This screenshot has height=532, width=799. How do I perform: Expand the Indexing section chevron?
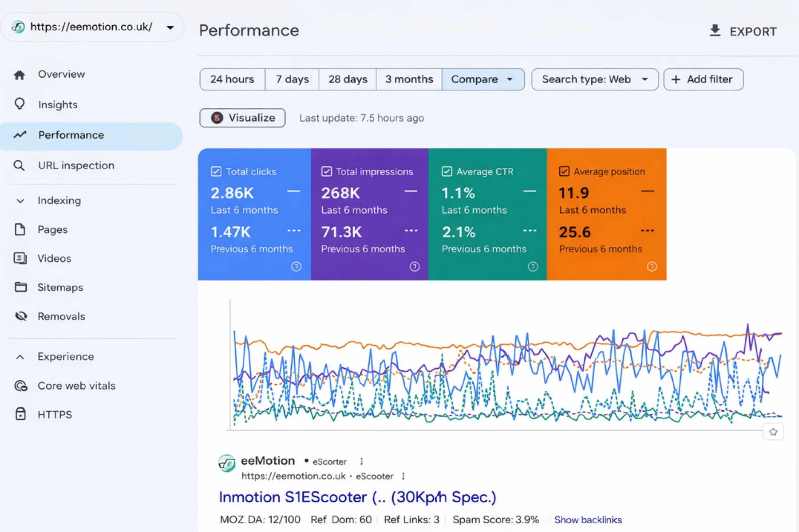point(20,201)
